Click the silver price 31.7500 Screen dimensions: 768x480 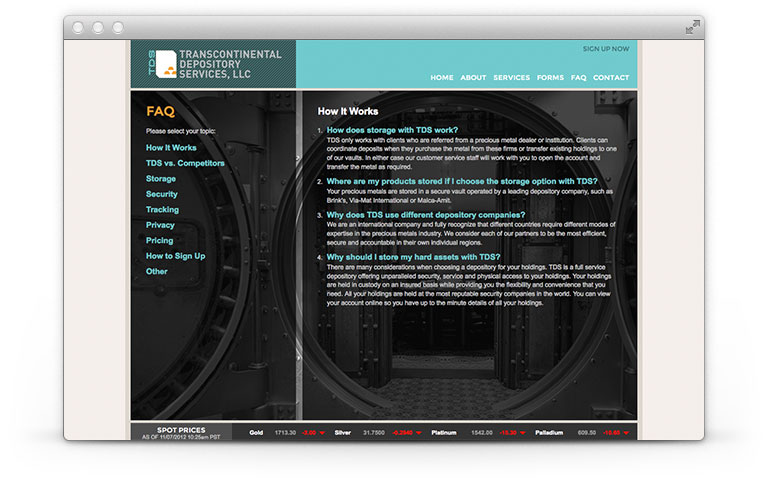[374, 433]
